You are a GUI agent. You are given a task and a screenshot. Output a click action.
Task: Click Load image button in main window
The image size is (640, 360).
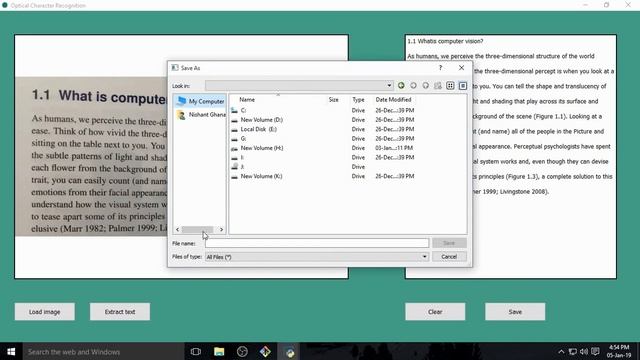click(44, 312)
